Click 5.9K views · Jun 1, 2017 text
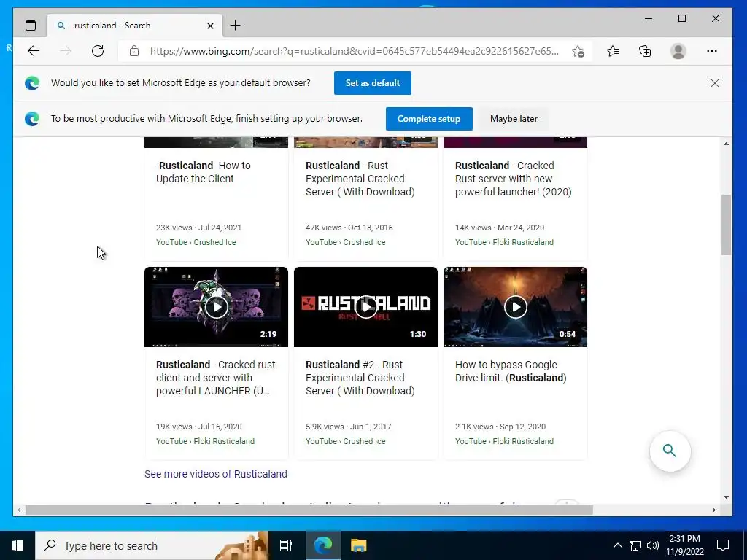 [x=349, y=427]
